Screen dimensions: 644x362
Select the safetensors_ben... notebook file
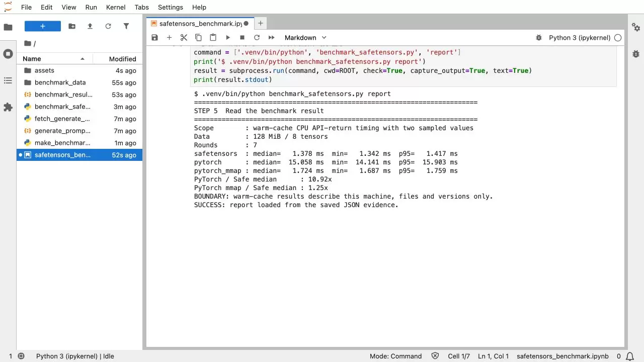click(79, 155)
